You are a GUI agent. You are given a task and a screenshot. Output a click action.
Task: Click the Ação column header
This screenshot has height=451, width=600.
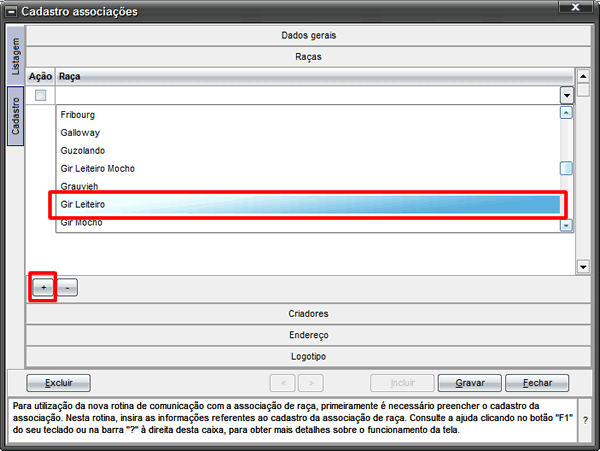(41, 77)
